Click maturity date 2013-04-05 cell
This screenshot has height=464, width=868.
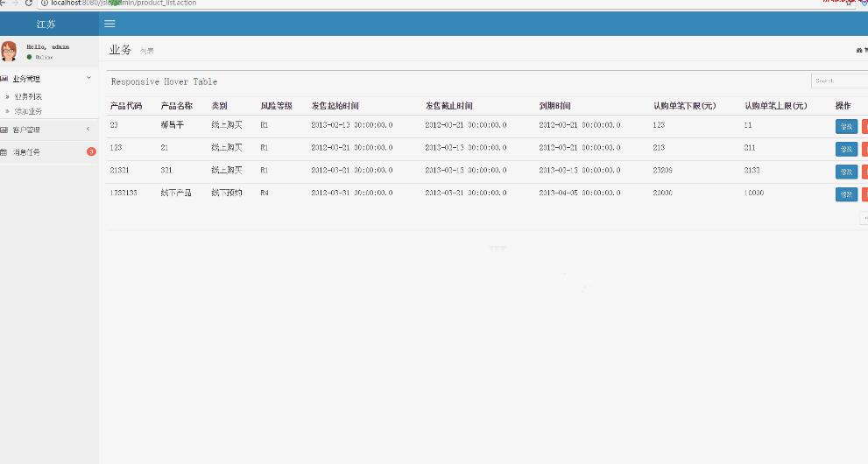(x=580, y=193)
